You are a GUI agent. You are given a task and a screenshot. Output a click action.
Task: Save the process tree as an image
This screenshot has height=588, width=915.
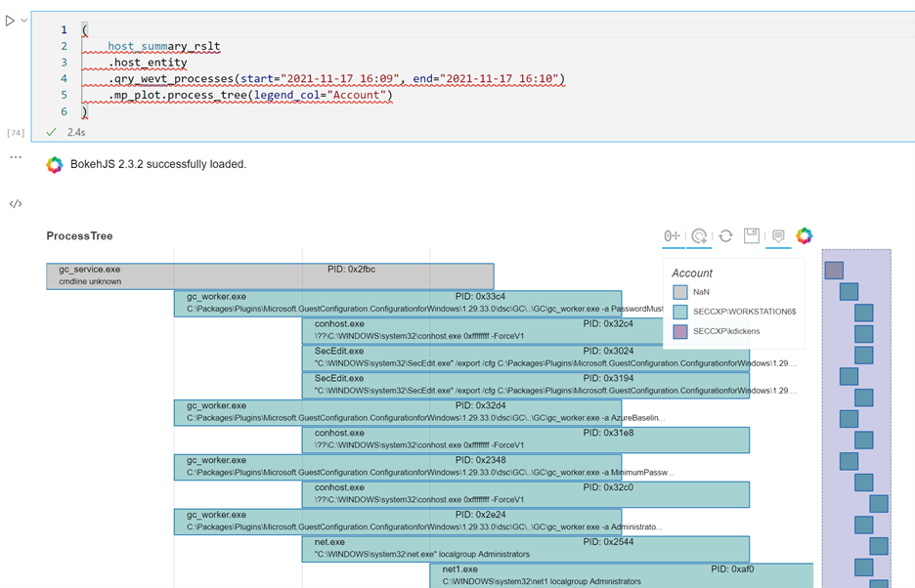point(751,235)
